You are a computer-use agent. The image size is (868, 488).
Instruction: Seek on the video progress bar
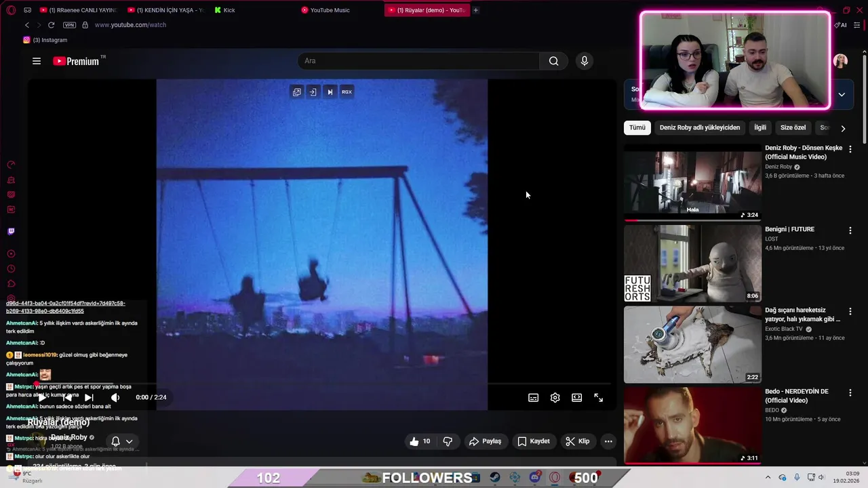pos(322,384)
